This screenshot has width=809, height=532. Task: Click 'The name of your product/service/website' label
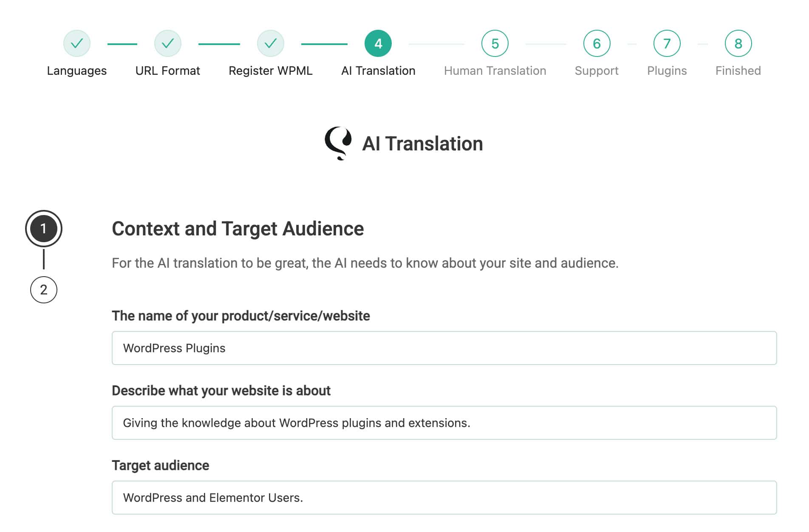click(241, 316)
